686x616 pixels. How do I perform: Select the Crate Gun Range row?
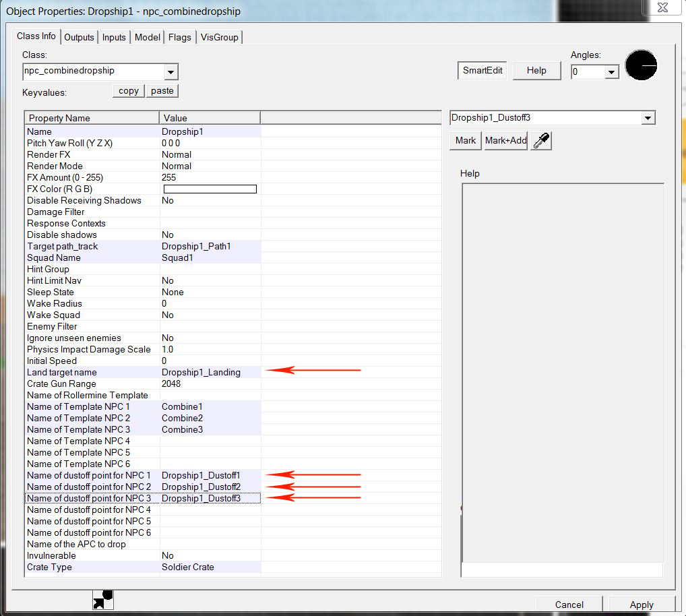tap(143, 383)
